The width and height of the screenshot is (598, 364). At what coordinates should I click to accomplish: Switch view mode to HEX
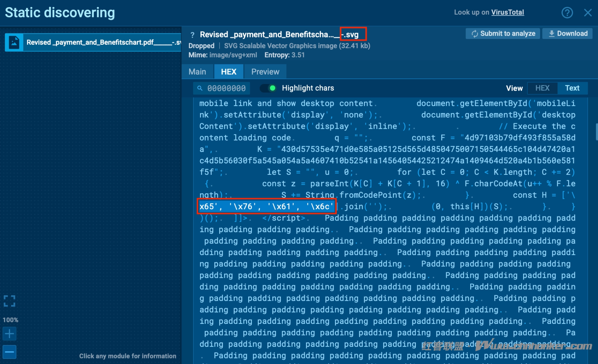pos(542,88)
